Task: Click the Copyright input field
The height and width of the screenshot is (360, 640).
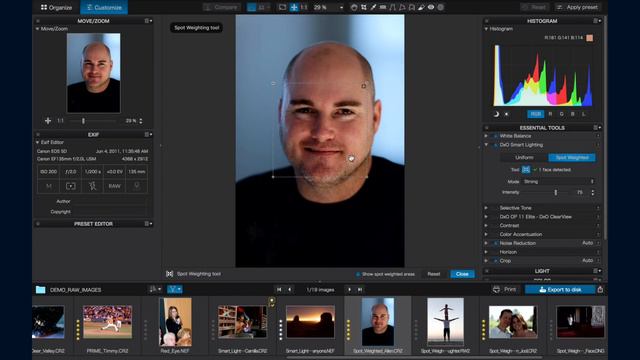Action: [x=109, y=212]
